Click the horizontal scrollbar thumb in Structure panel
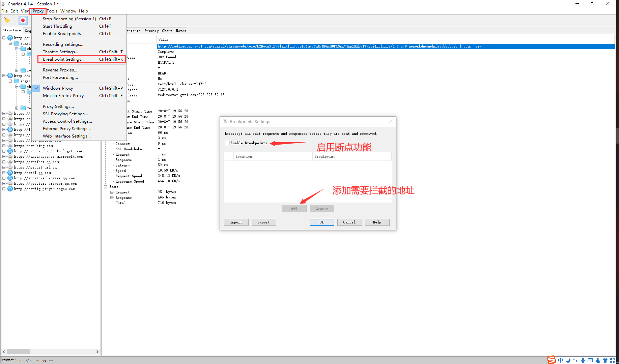Screen dimensions: 619x364 [x=19, y=352]
